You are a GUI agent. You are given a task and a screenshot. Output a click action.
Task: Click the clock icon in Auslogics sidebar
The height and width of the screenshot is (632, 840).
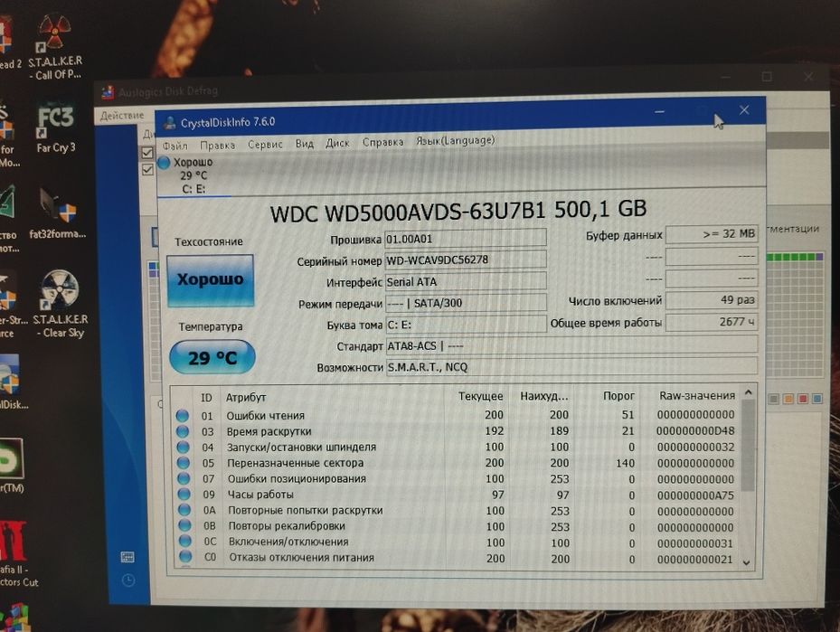tap(128, 580)
